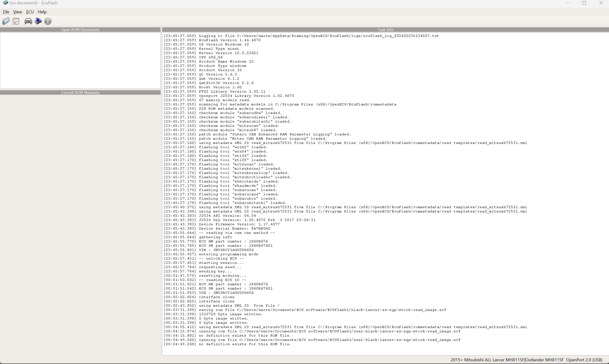Open the File menu
609x364 pixels.
click(6, 12)
